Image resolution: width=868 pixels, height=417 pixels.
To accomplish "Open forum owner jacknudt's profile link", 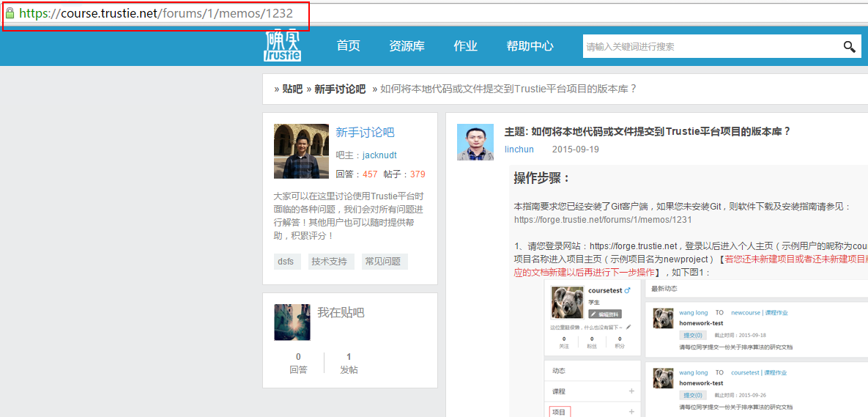I will 379,155.
